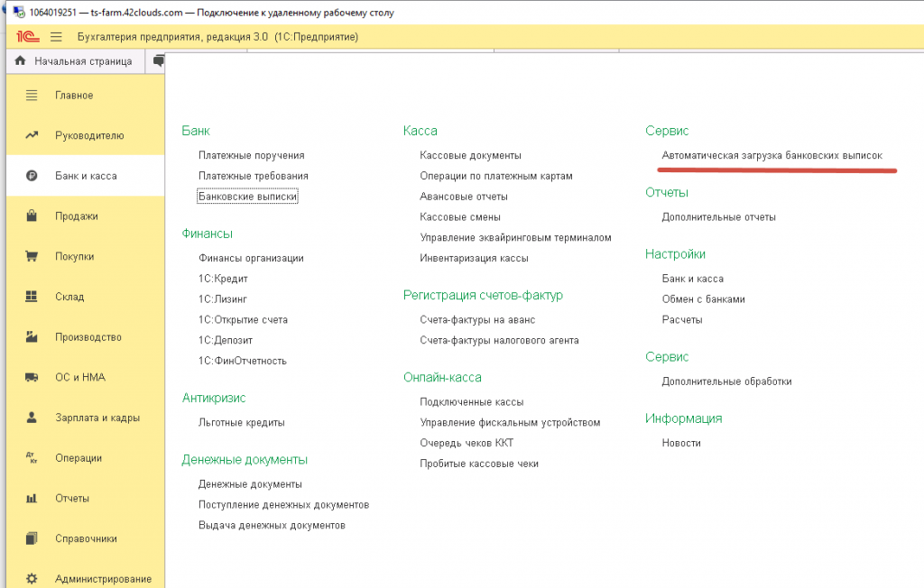Click the bar chart icon for Отчеты
This screenshot has width=924, height=588.
click(x=32, y=499)
